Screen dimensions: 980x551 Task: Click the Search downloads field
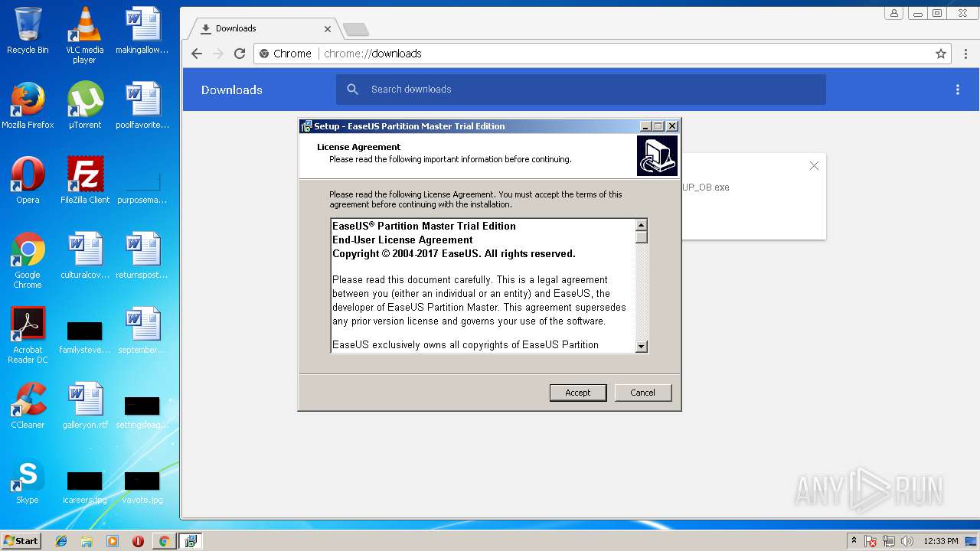(580, 90)
